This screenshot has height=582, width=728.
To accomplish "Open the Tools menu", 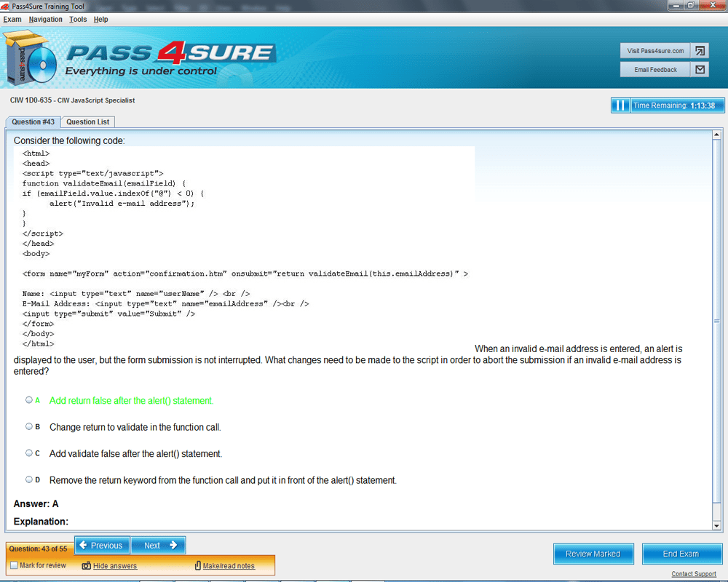I will (78, 20).
